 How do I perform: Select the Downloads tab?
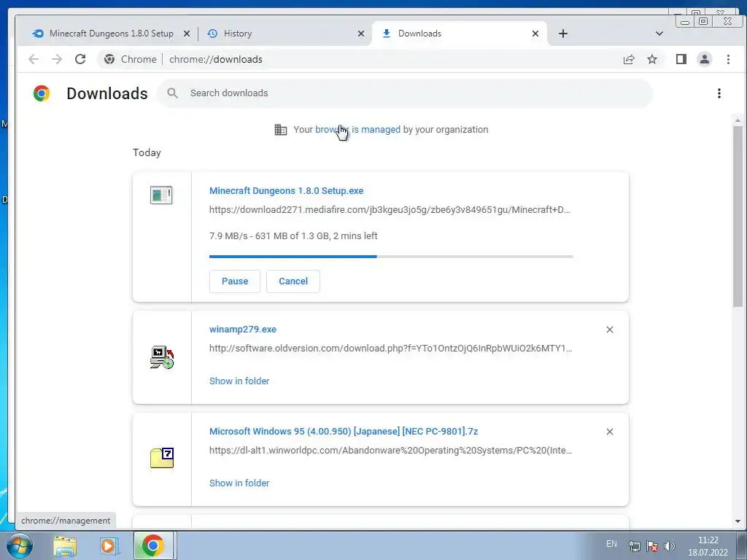[x=459, y=34]
